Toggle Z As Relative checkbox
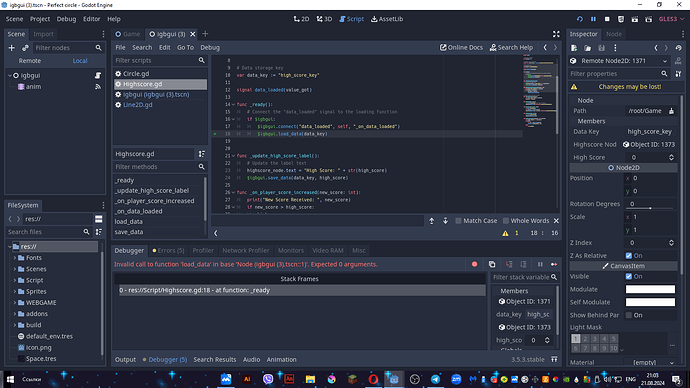The height and width of the screenshot is (388, 690). [x=629, y=256]
